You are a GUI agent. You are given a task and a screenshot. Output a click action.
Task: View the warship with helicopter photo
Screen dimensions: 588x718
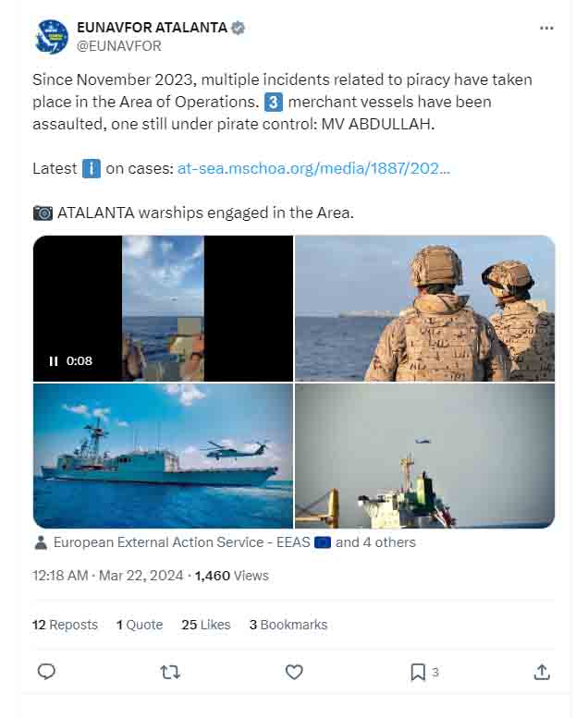pyautogui.click(x=163, y=456)
